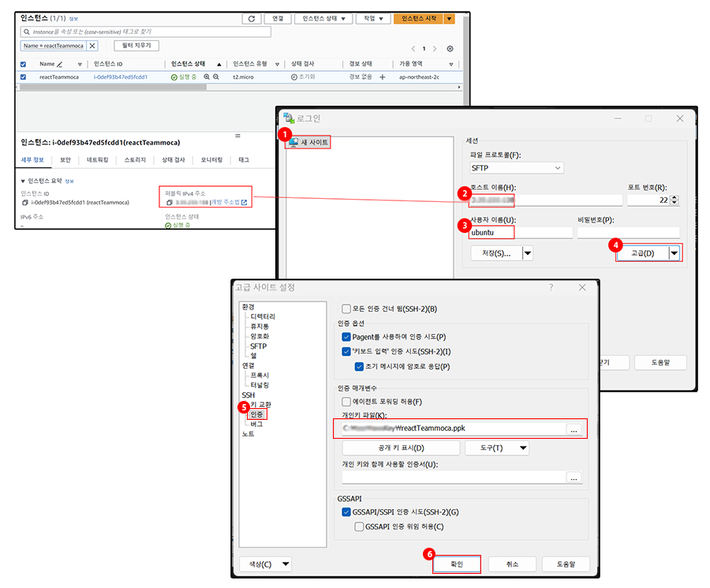Click the 필터 지우기 button
Viewport: 710px width, 588px height.
click(136, 46)
